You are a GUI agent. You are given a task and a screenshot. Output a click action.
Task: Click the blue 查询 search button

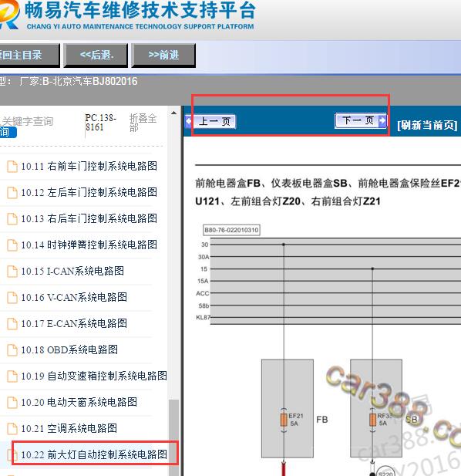tap(8, 133)
